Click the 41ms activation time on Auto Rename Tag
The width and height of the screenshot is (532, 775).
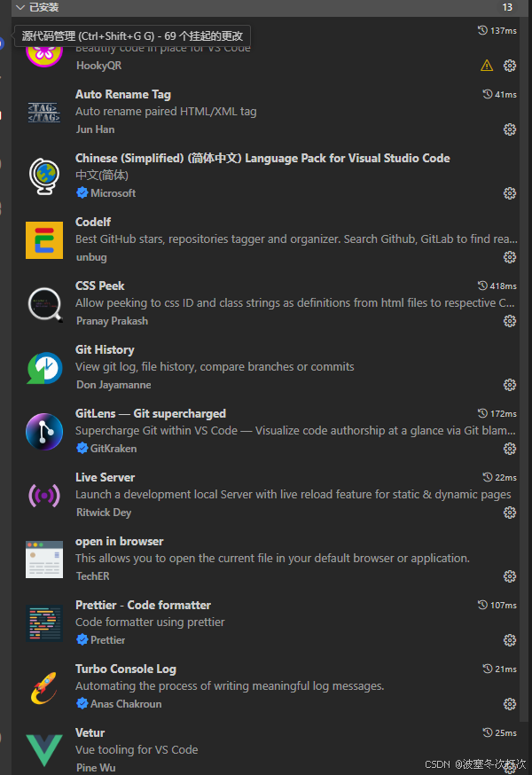[500, 94]
